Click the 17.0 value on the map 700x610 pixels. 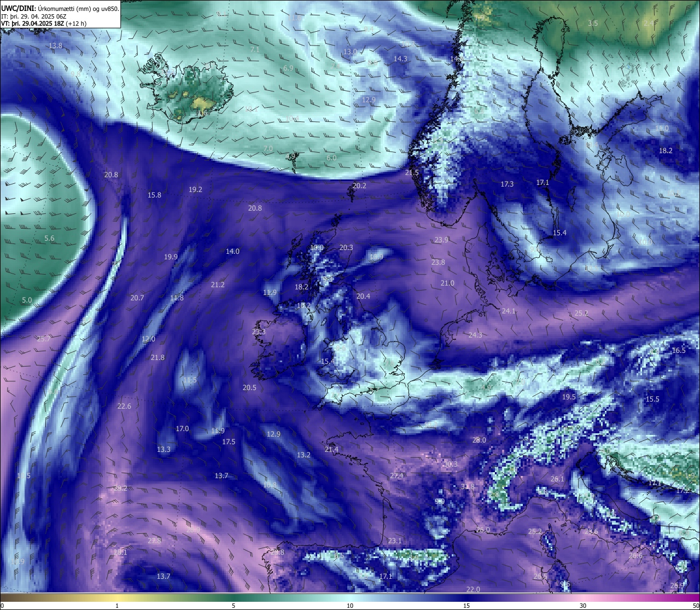point(182,429)
